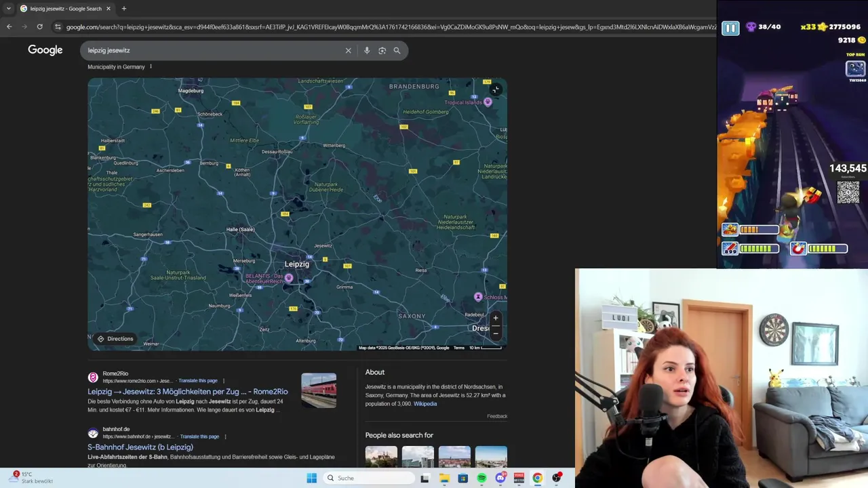Open the weather widget in the taskbar
Viewport: 868px width, 488px height.
pos(32,478)
